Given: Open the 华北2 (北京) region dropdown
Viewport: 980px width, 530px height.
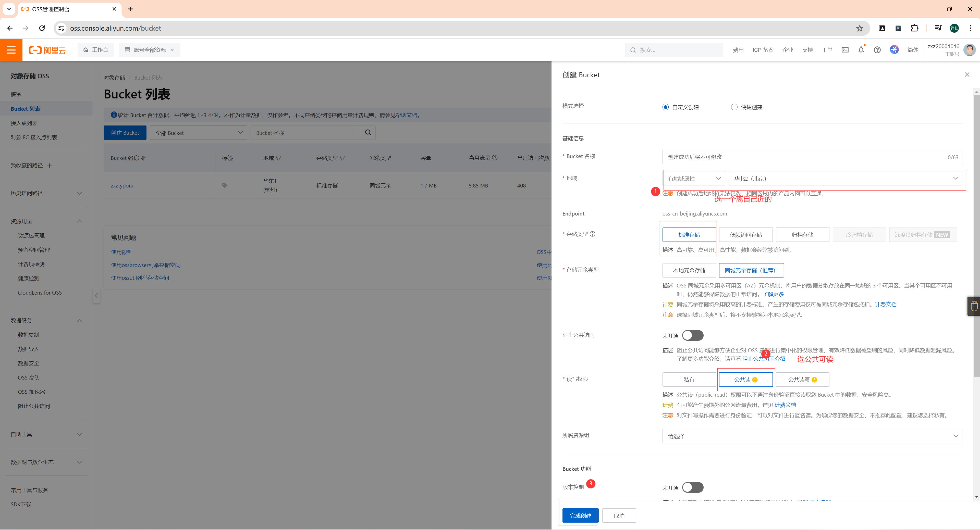Looking at the screenshot, I should 845,179.
